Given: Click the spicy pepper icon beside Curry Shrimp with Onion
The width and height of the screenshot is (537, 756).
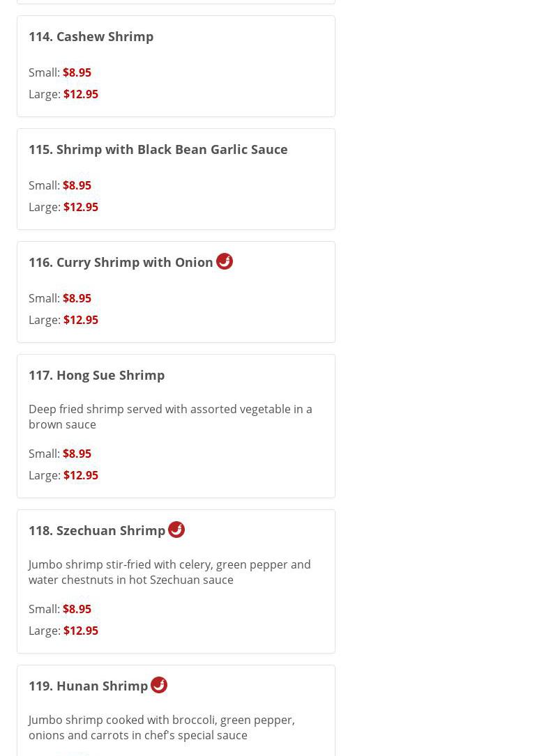Looking at the screenshot, I should pos(225,261).
